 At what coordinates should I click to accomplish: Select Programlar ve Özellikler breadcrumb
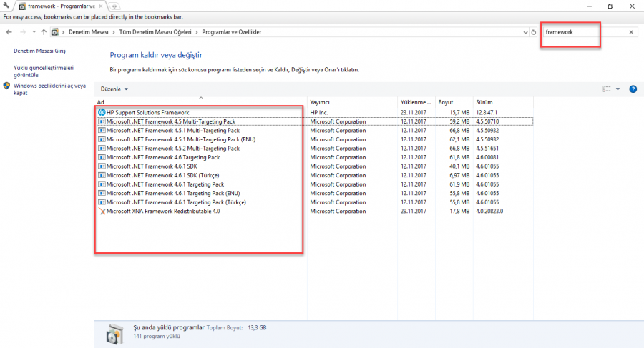232,32
